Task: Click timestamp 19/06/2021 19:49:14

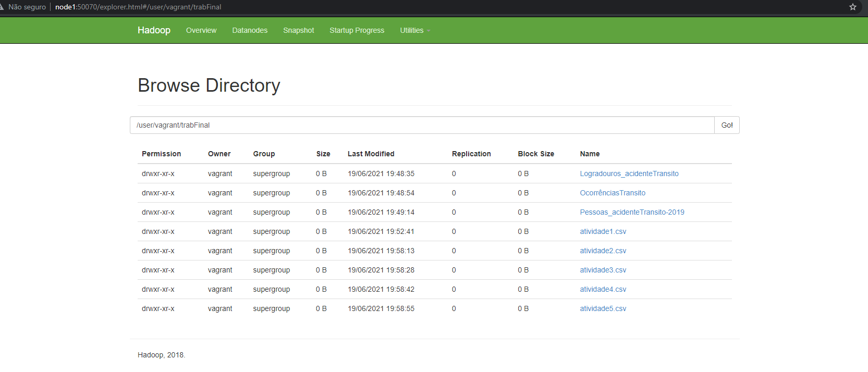Action: pyautogui.click(x=381, y=212)
